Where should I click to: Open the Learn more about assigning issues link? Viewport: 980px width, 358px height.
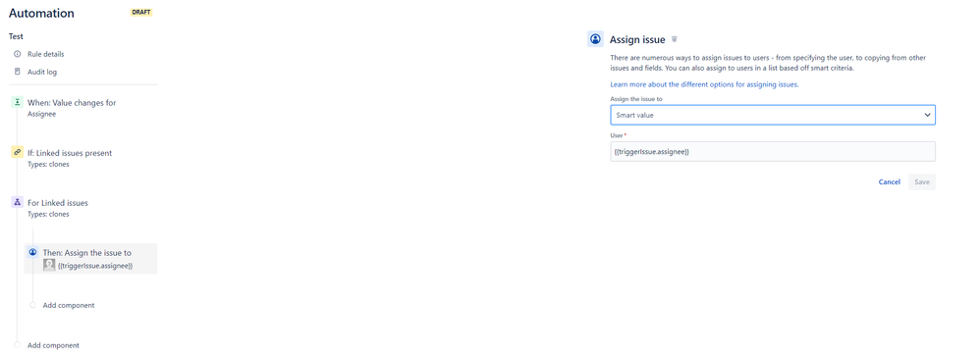pyautogui.click(x=704, y=84)
